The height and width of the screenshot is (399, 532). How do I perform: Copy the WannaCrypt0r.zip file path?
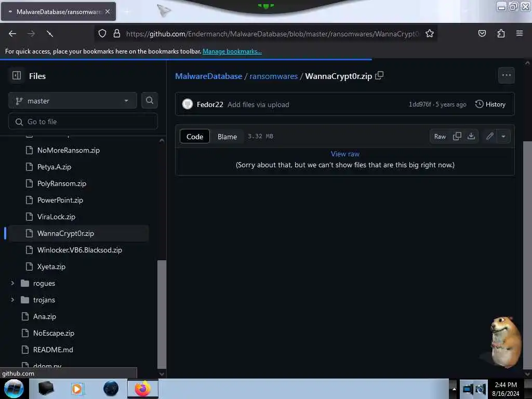click(x=379, y=75)
